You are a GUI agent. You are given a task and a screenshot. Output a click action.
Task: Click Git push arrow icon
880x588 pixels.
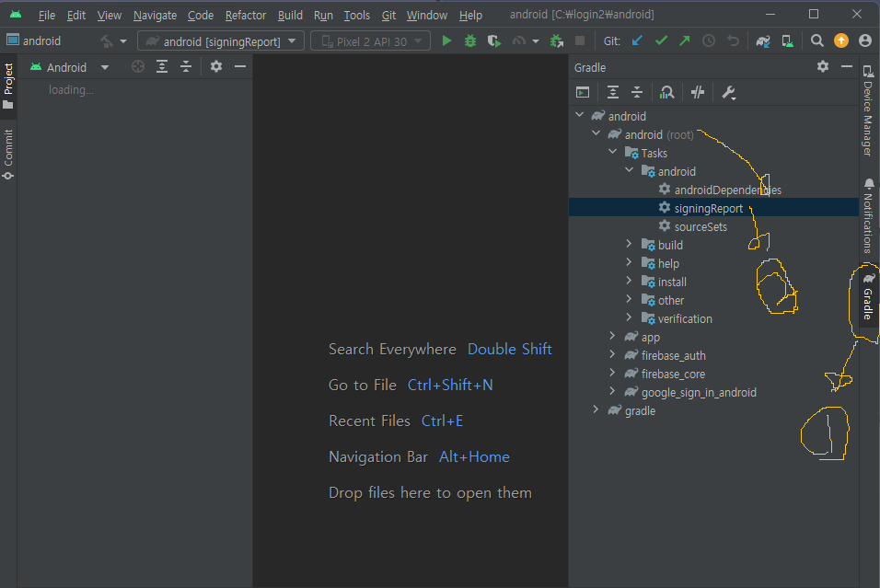click(685, 41)
